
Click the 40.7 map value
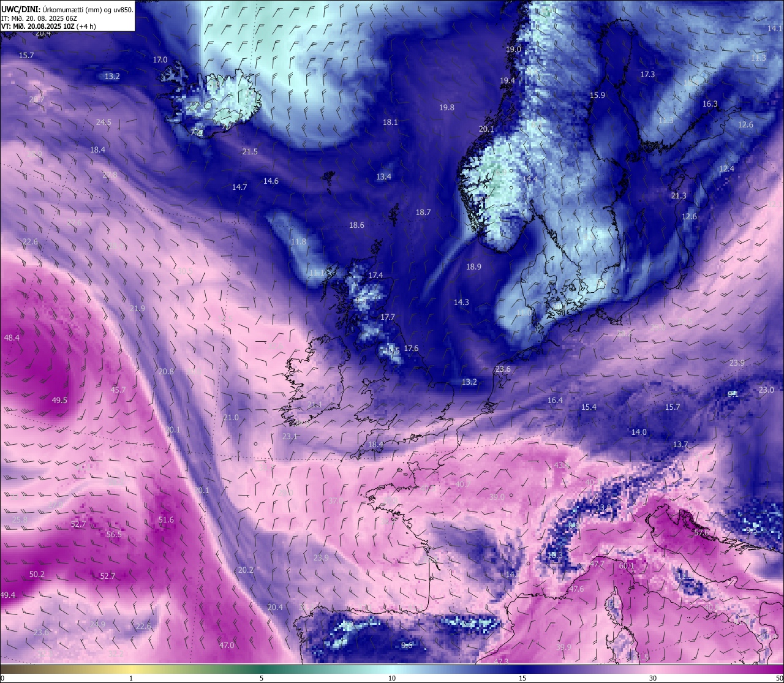pos(463,485)
